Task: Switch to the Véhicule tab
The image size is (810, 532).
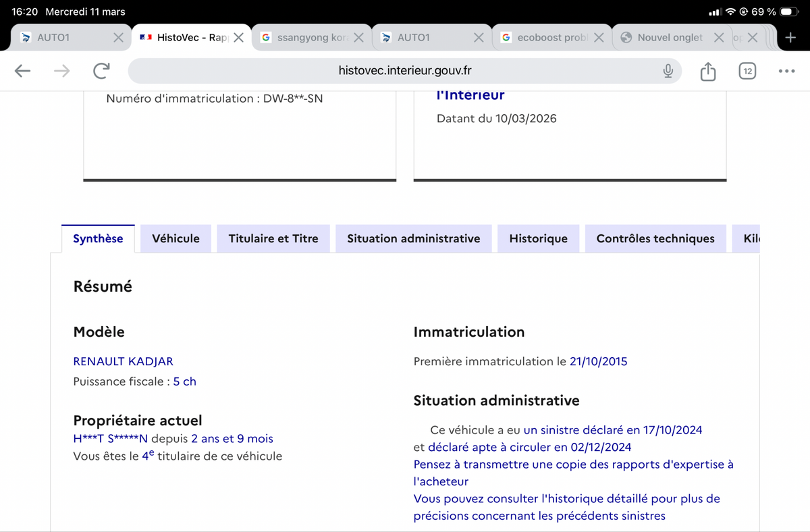Action: (x=175, y=238)
